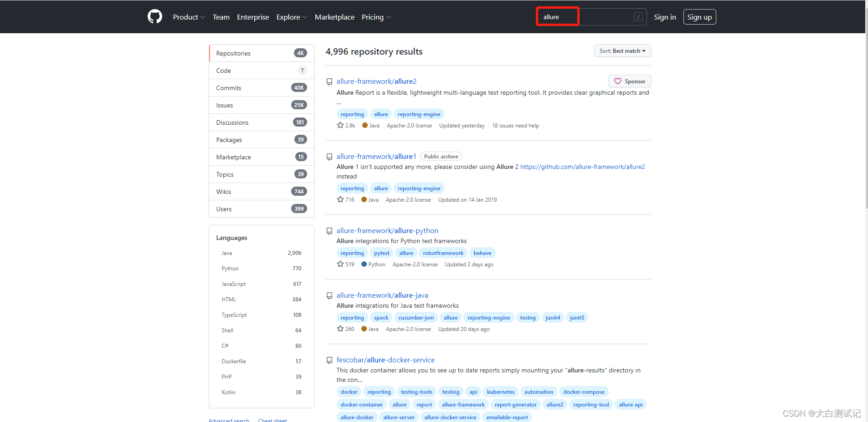The width and height of the screenshot is (868, 422).
Task: Click the pytest topic tag
Action: (382, 253)
